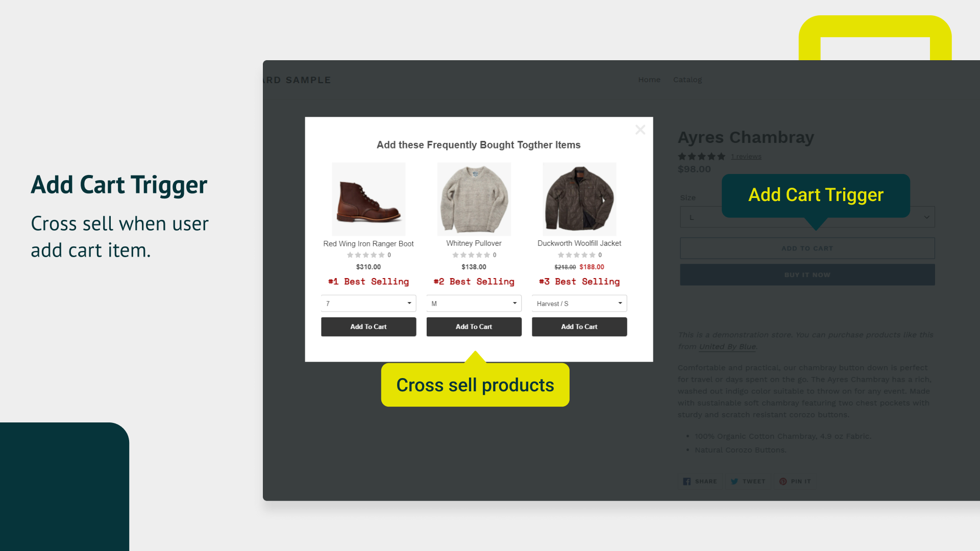Open the Catalog menu item

click(x=688, y=80)
